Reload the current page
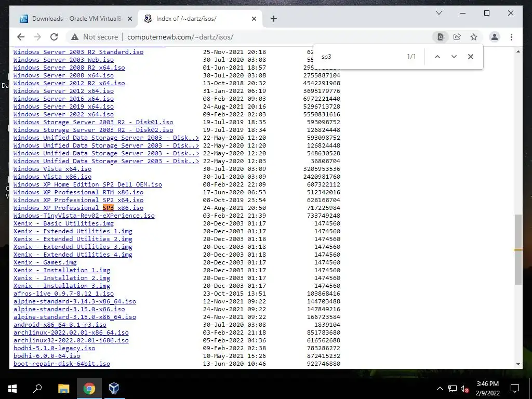Viewport: 532px width, 399px height. coord(54,37)
